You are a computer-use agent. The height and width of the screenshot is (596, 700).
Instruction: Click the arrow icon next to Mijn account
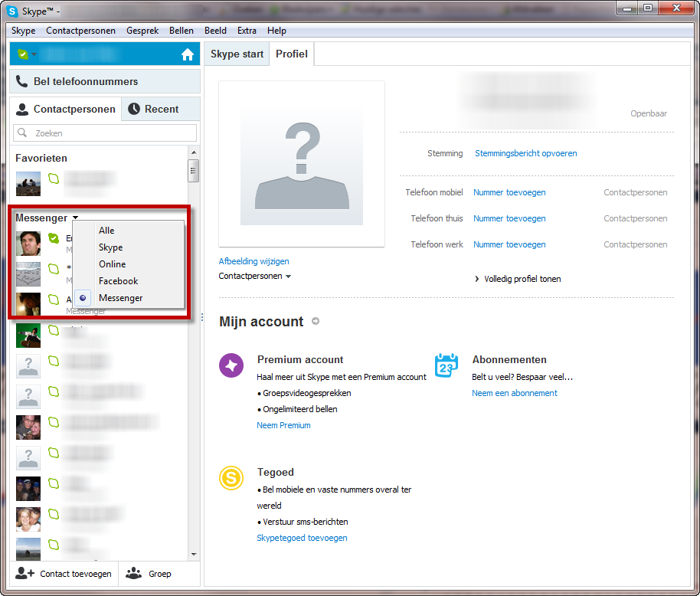(316, 321)
